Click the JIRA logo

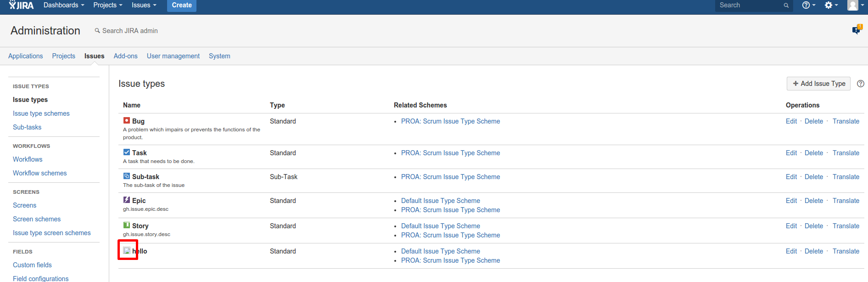pyautogui.click(x=21, y=5)
